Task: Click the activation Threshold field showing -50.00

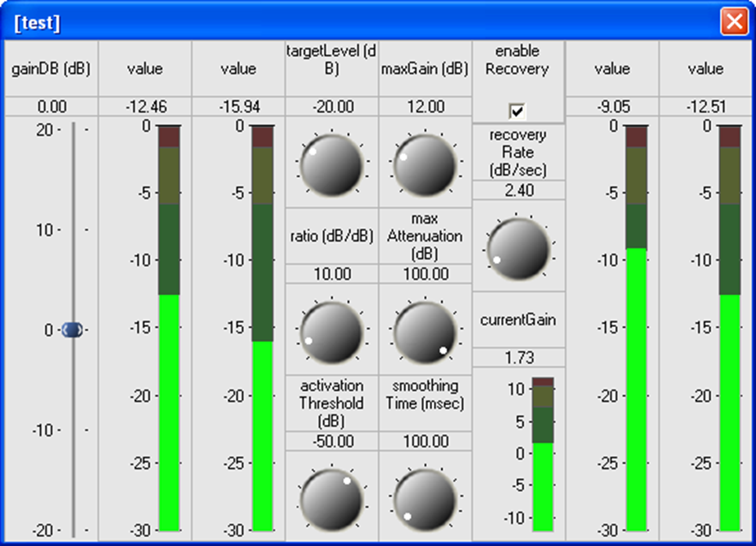Action: [331, 441]
